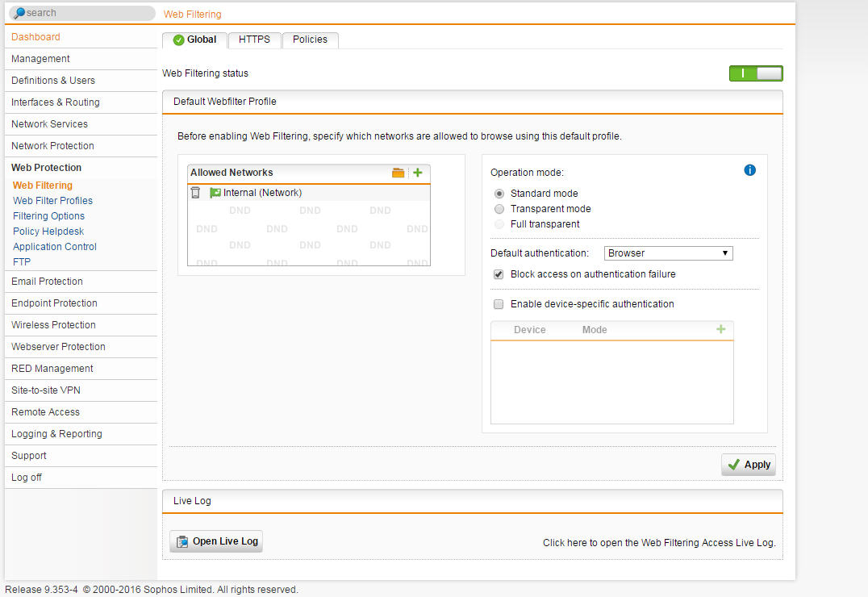Open Filtering Options submenu item
The image size is (868, 597).
click(48, 216)
